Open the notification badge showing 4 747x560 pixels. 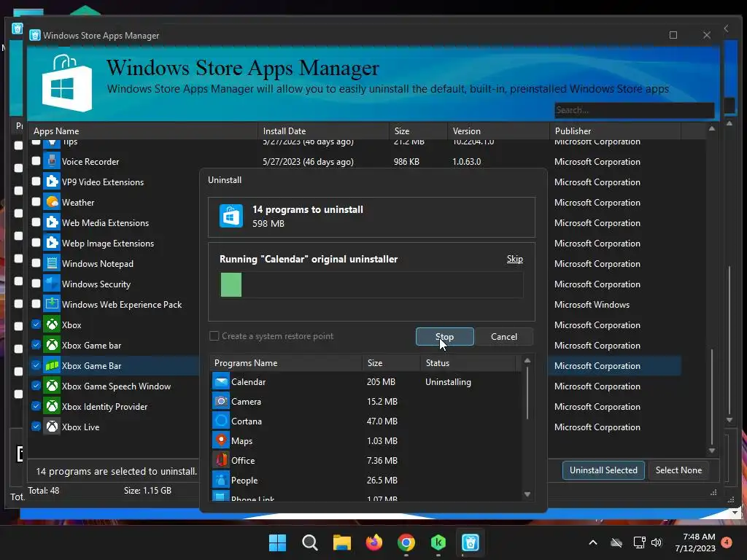pos(727,542)
